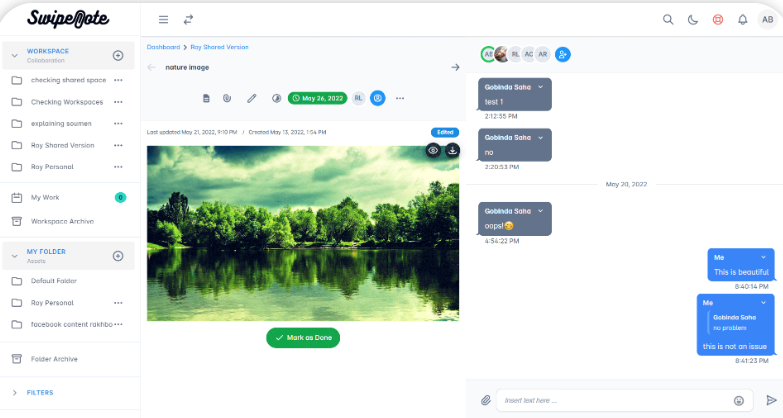Open the hamburger menu icon

pos(163,19)
